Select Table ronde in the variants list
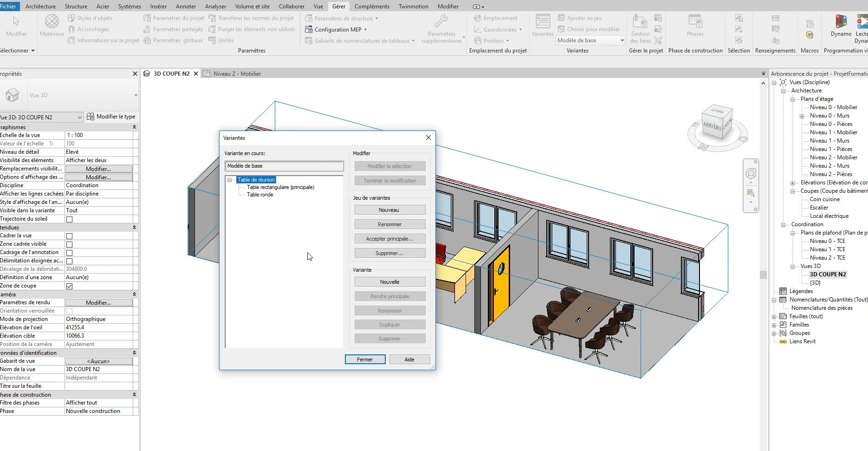 coord(260,195)
